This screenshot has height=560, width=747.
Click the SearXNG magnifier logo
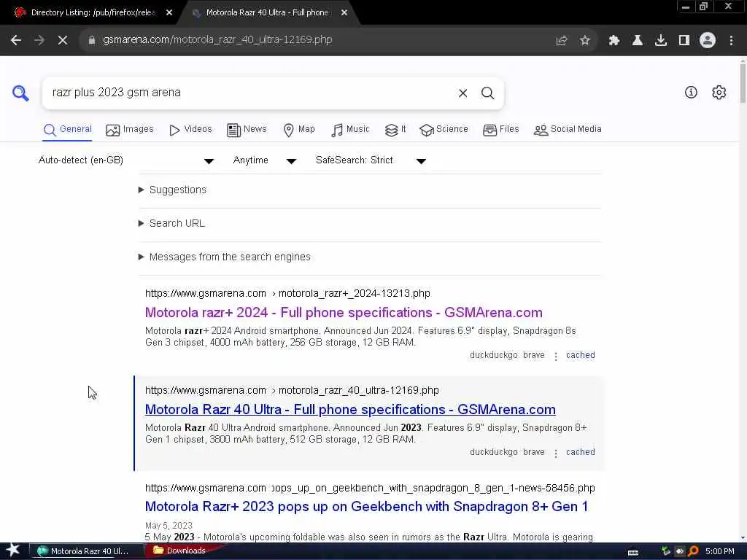(x=20, y=93)
